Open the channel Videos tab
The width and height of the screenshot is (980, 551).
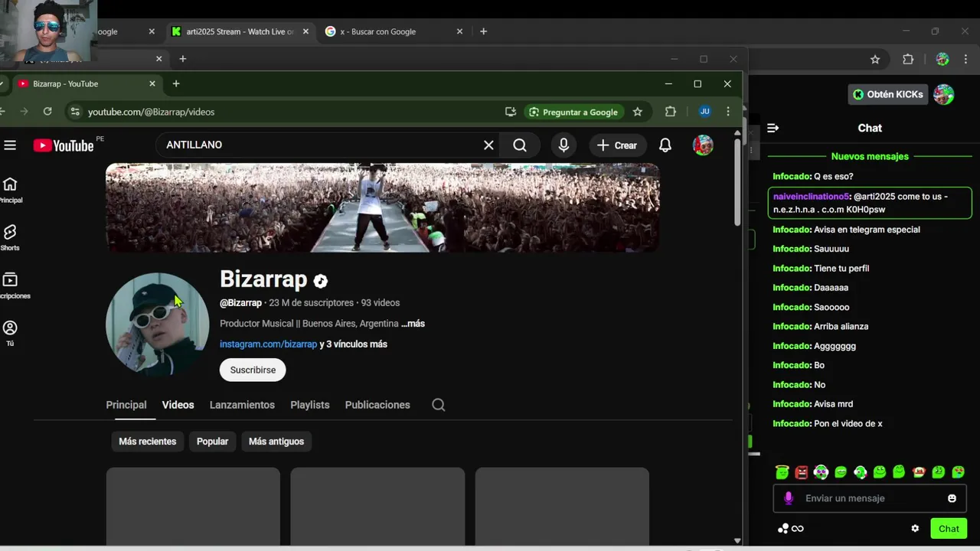point(178,405)
